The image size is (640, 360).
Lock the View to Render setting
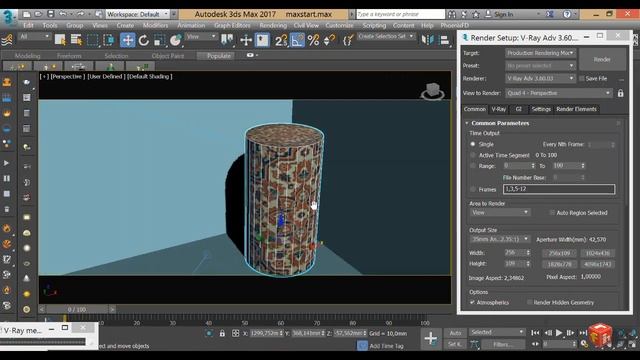point(620,93)
